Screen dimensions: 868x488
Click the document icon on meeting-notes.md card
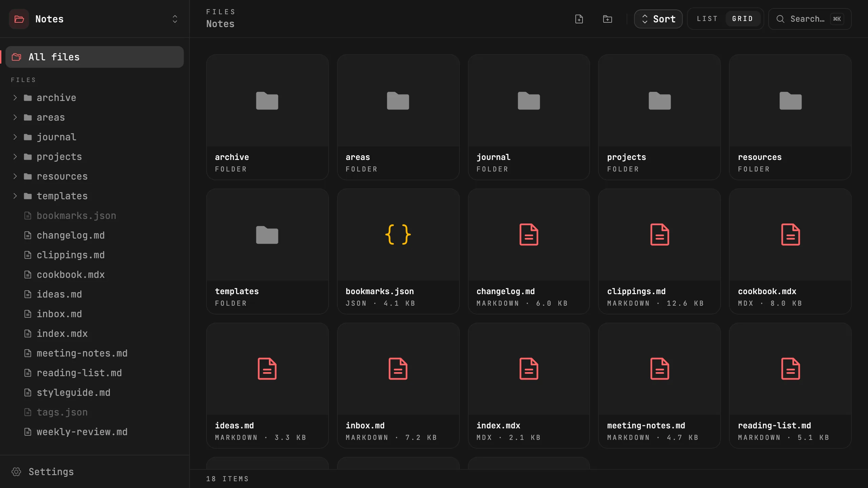pos(660,369)
